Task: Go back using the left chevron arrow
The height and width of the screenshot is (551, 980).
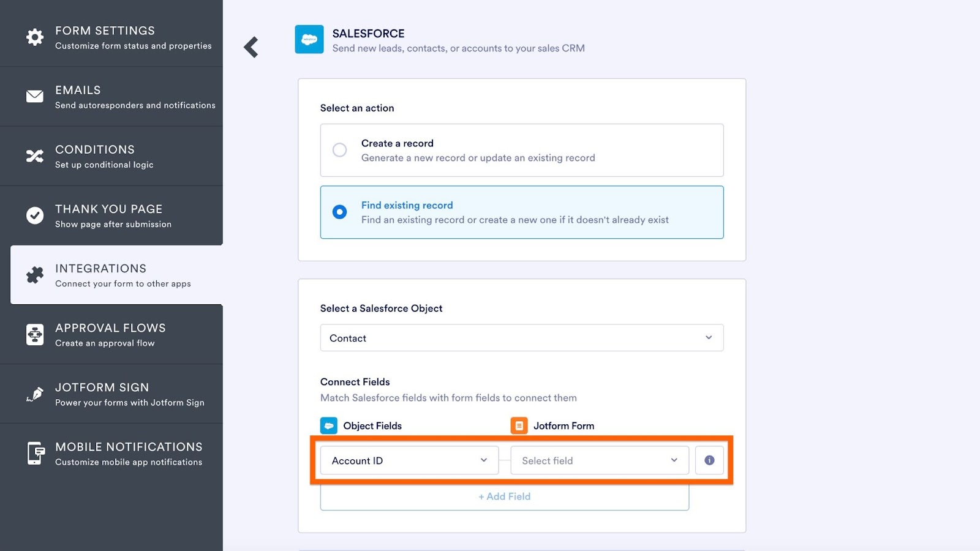Action: [x=251, y=47]
